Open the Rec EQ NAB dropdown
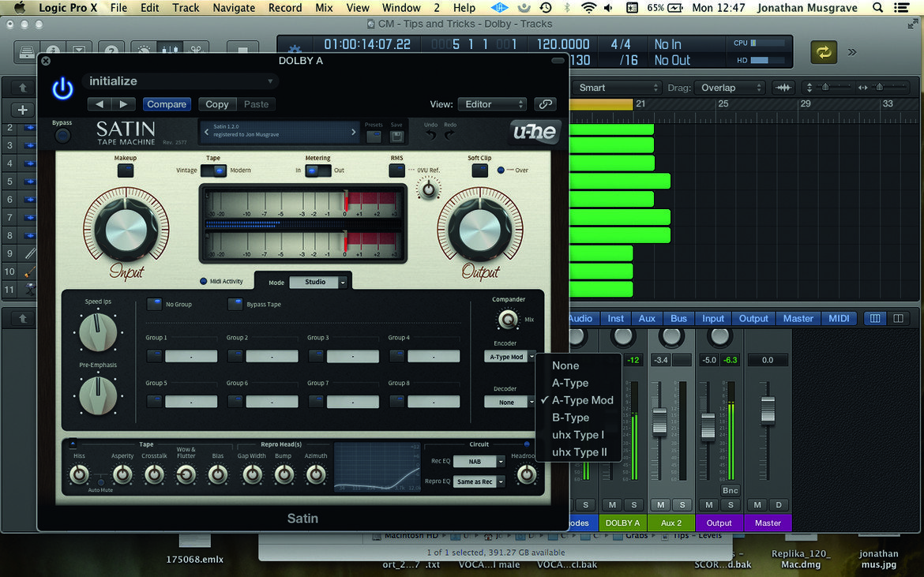 [479, 462]
